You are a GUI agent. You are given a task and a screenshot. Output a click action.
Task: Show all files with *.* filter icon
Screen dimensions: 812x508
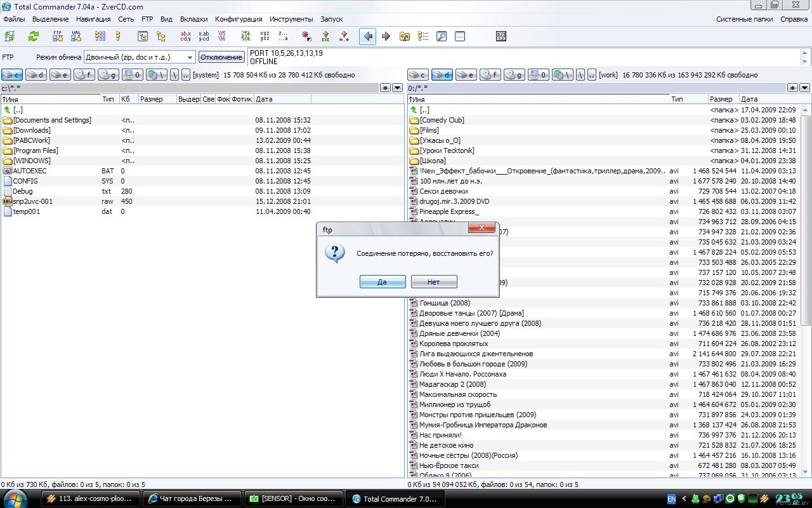click(x=344, y=36)
